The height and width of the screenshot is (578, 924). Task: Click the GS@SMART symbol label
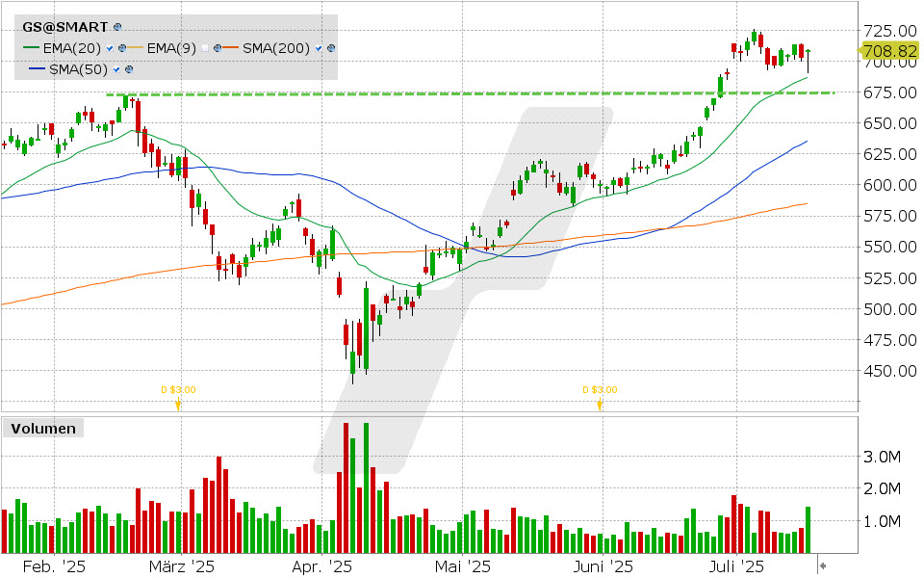click(65, 27)
